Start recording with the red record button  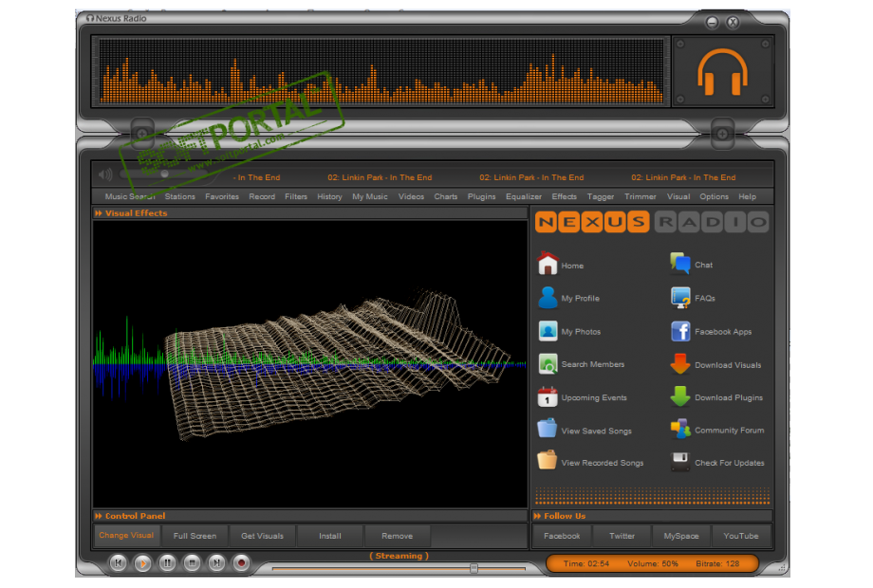point(241,563)
